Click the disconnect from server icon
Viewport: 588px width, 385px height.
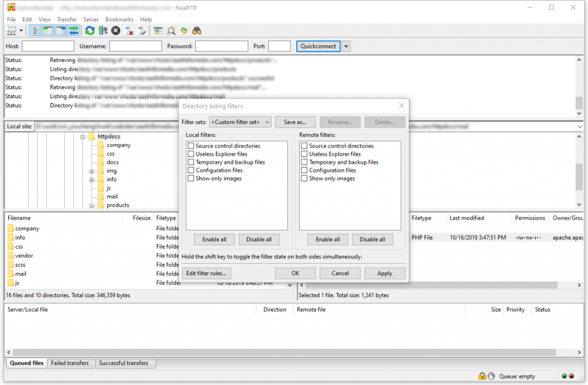tap(129, 31)
